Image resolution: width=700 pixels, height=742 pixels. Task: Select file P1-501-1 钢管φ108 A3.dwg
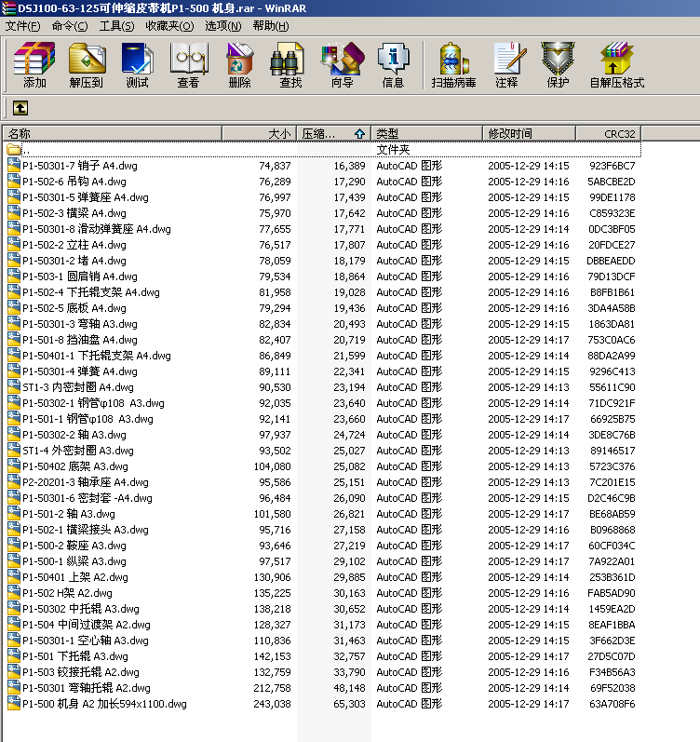(88, 419)
